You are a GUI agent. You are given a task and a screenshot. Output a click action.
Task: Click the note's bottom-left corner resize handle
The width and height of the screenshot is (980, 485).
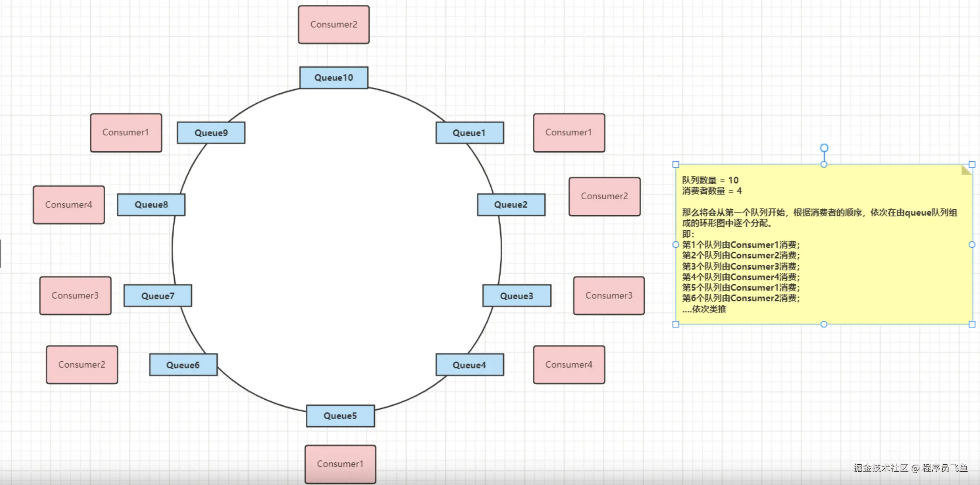click(x=676, y=324)
